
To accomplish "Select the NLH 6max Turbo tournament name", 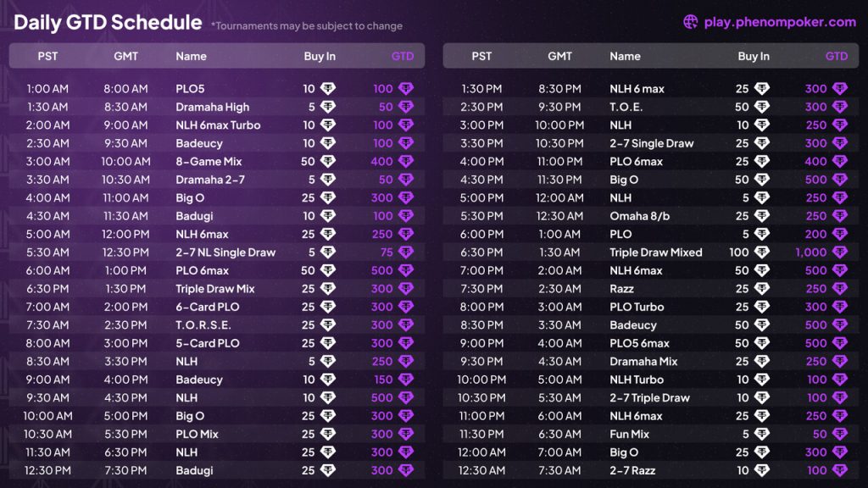I will coord(218,125).
